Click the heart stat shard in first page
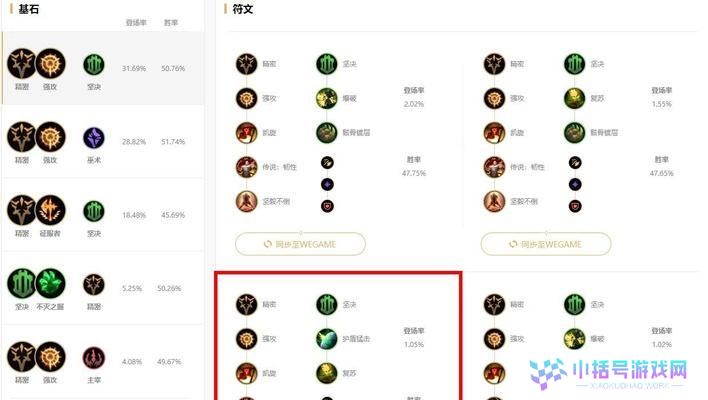The image size is (708, 400). point(327,206)
